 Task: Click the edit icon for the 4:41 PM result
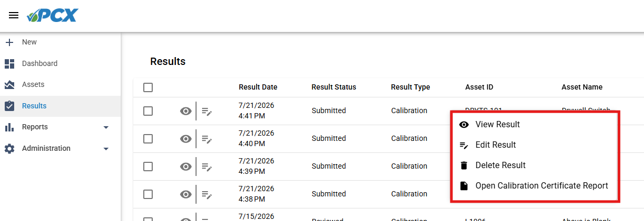207,111
